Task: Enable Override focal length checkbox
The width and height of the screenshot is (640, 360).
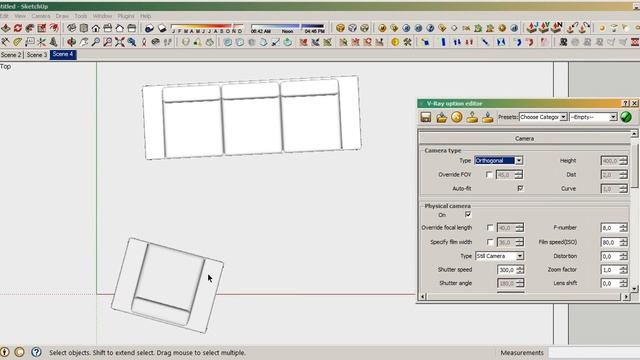Action: [x=490, y=228]
